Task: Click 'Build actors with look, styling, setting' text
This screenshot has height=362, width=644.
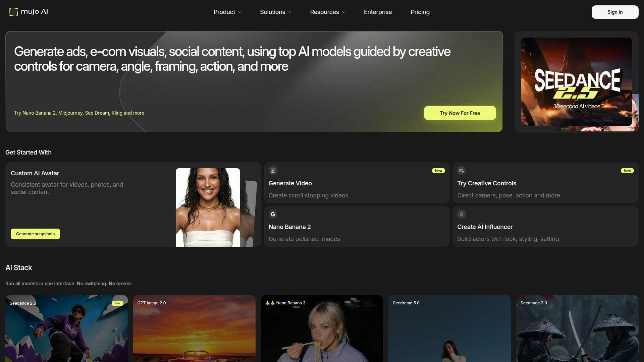Action: (x=508, y=239)
